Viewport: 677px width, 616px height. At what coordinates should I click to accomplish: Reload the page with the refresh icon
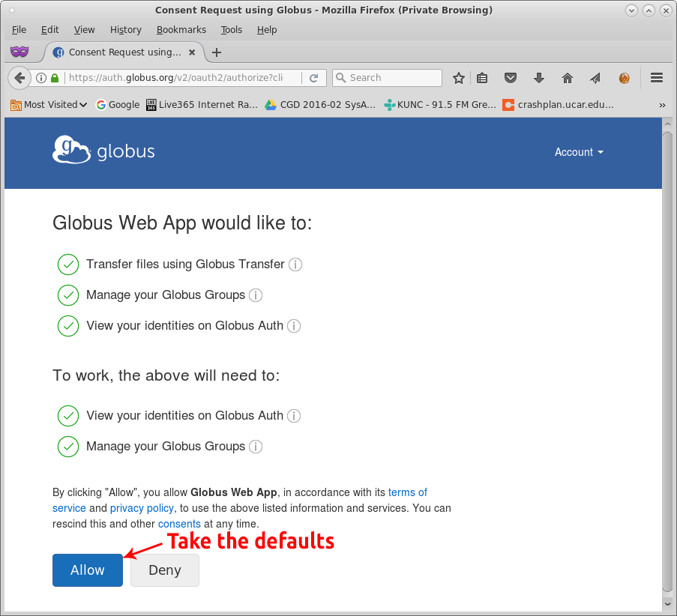coord(313,78)
